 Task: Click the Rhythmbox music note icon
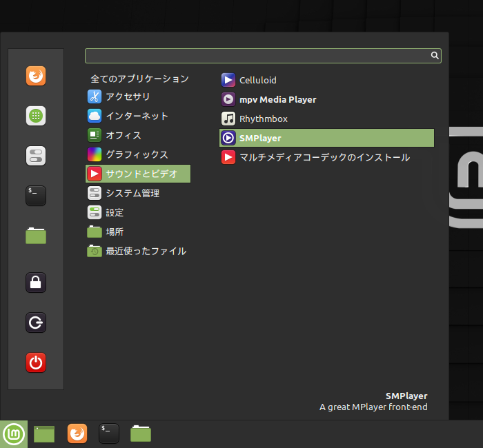pyautogui.click(x=228, y=119)
